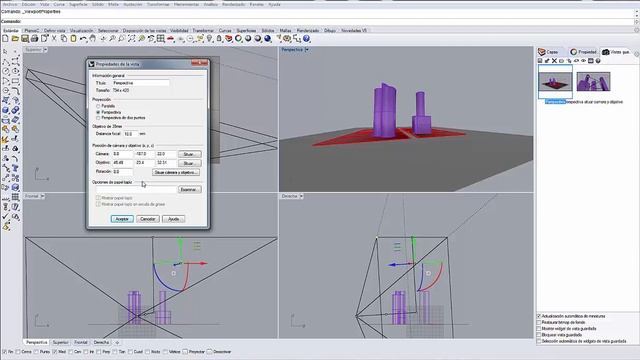
Task: Click the color wheel properties icon in toolbar
Action: point(238,39)
